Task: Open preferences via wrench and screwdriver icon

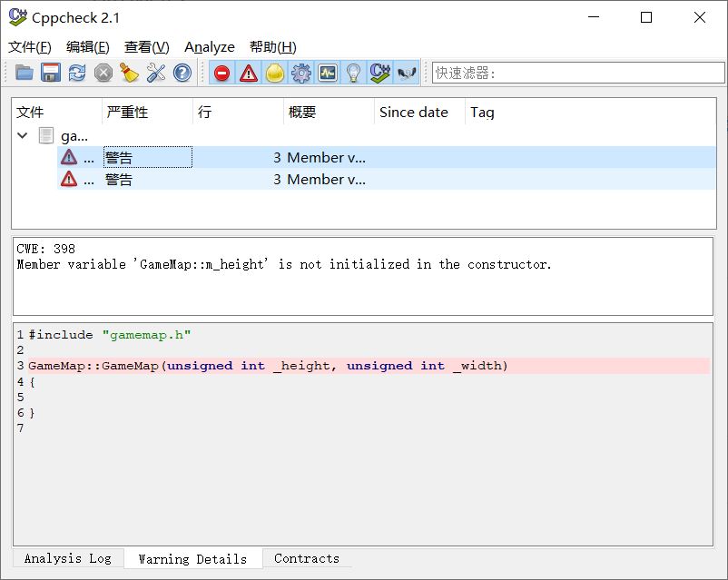Action: tap(156, 73)
